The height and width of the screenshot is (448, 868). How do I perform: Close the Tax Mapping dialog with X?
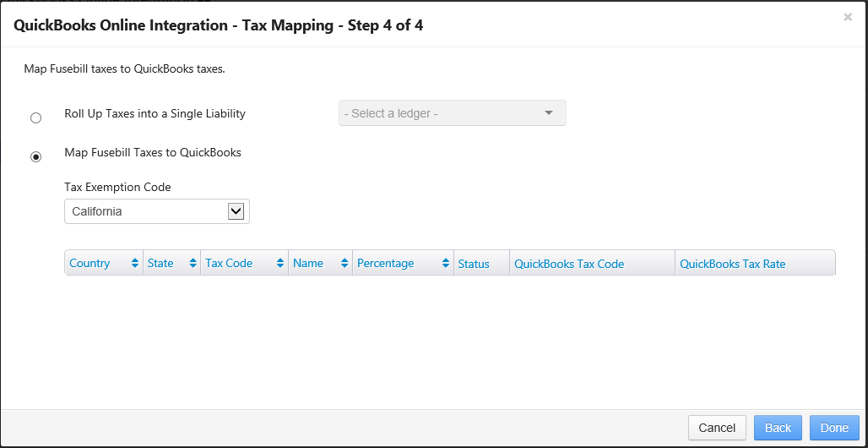[848, 17]
